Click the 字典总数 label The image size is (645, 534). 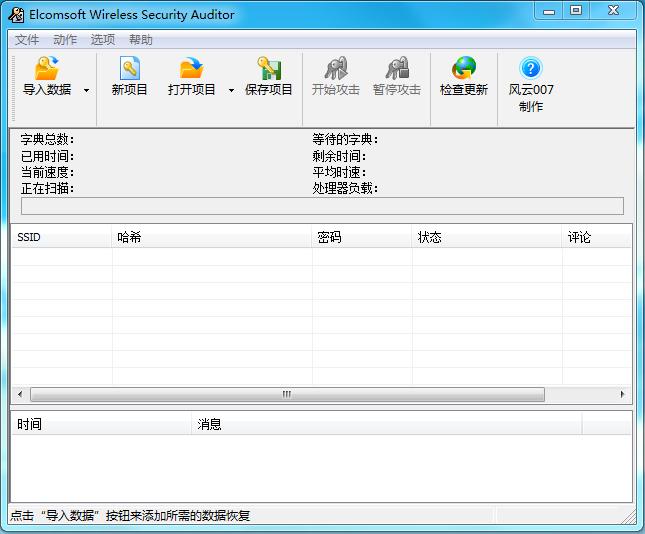(x=48, y=139)
